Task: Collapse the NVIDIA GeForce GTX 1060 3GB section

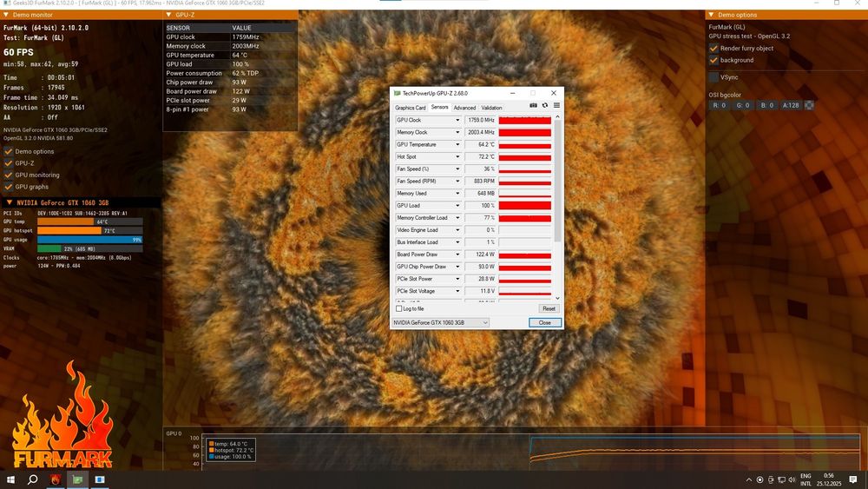Action: pyautogui.click(x=9, y=202)
